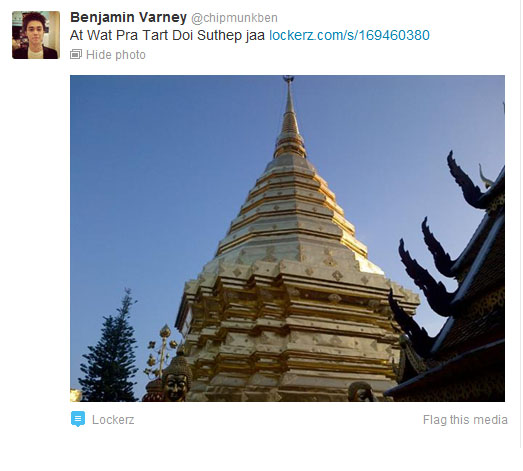Click the Buddha statue head in the photo
The image size is (523, 471).
pyautogui.click(x=177, y=379)
